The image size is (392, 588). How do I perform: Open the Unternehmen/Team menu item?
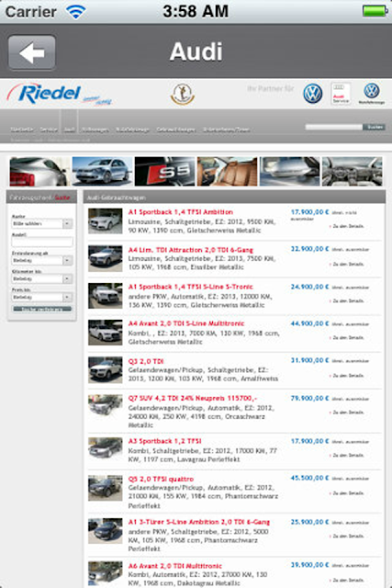tap(227, 130)
